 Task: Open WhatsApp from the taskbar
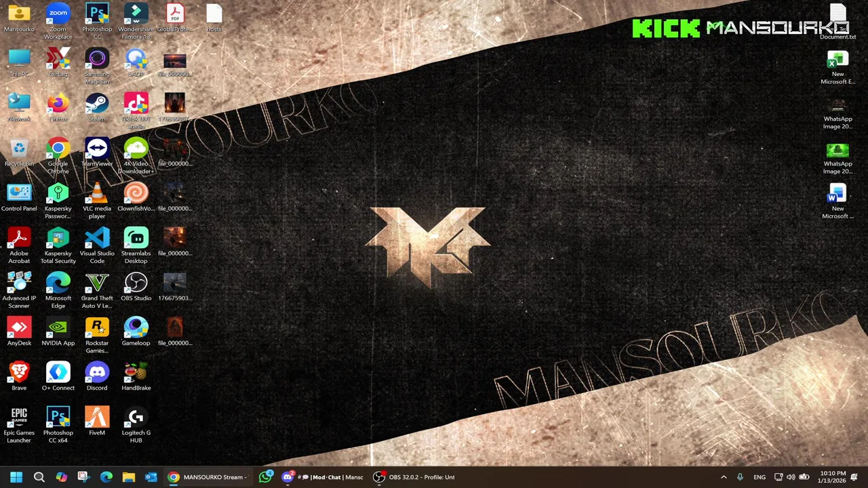click(x=266, y=477)
